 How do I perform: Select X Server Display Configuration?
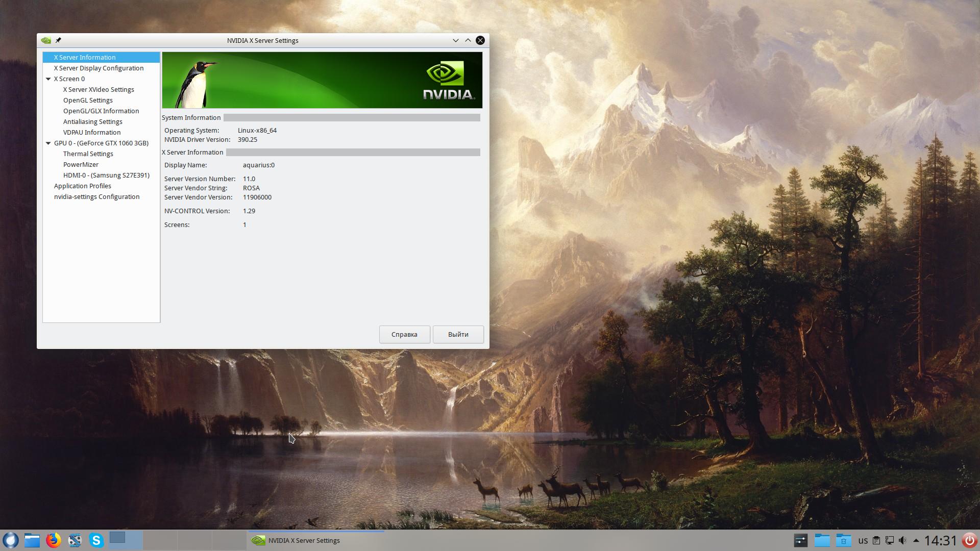(x=99, y=68)
